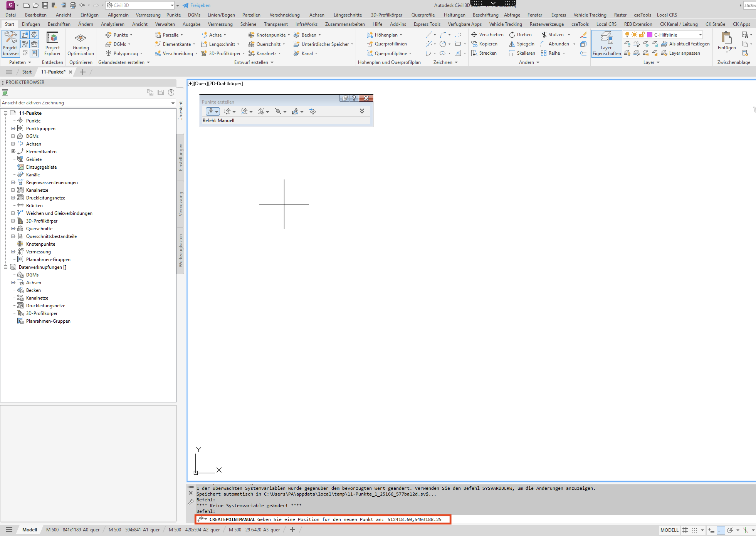Toggle dynamic input in status bar

pos(711,530)
